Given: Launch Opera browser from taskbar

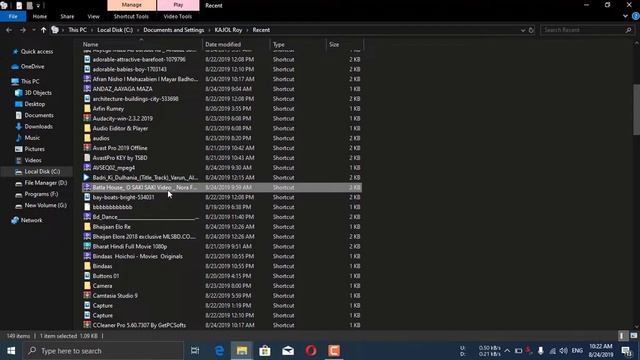Looking at the screenshot, I should [x=311, y=351].
